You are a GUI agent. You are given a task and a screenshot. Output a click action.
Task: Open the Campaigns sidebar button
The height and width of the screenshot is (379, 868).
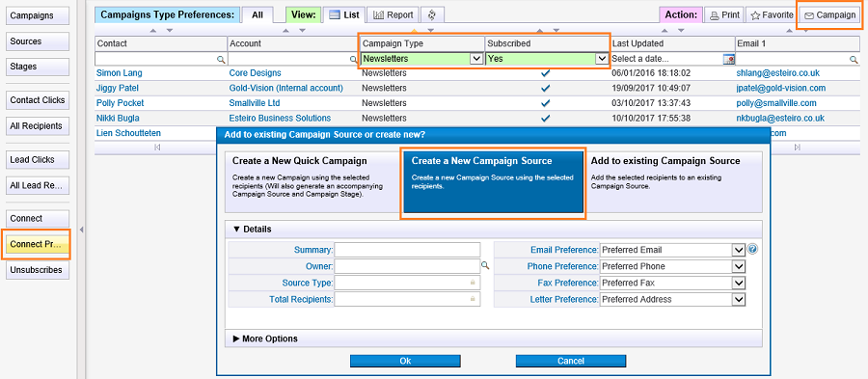[x=38, y=15]
